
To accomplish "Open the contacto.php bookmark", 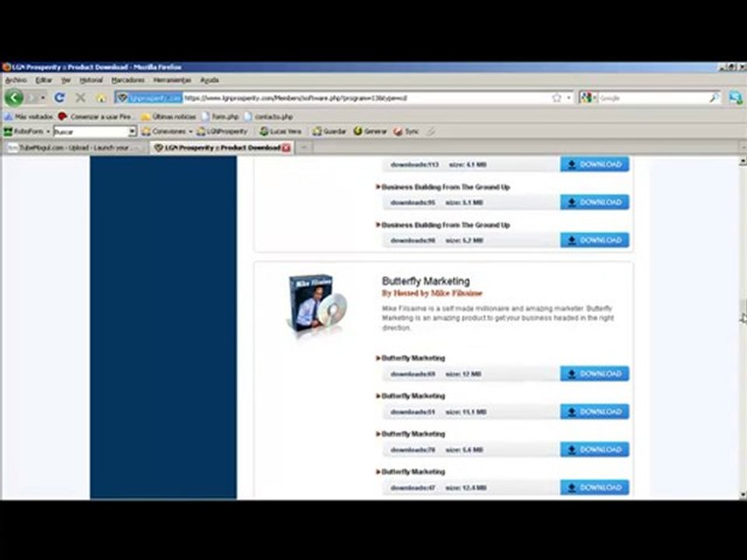I will click(268, 116).
